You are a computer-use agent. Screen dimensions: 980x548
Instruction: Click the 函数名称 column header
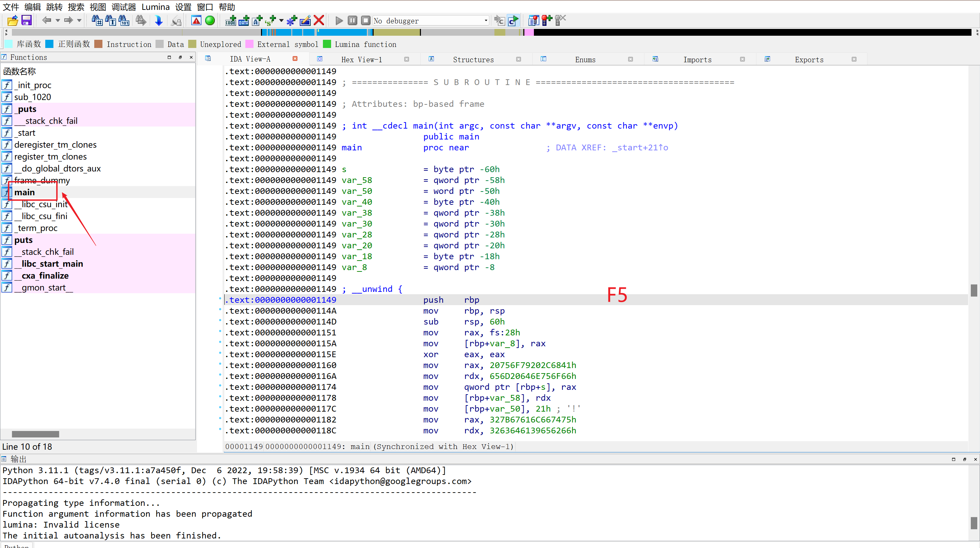click(x=19, y=71)
